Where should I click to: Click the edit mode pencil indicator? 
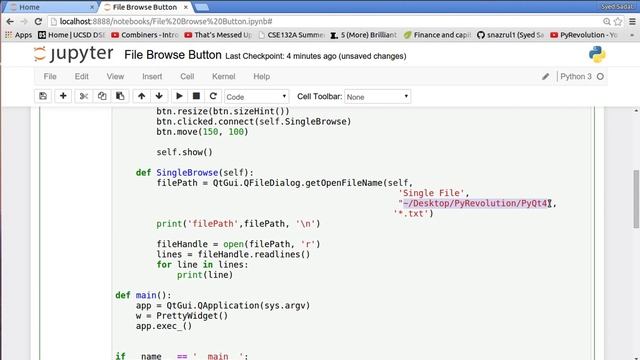pos(546,76)
